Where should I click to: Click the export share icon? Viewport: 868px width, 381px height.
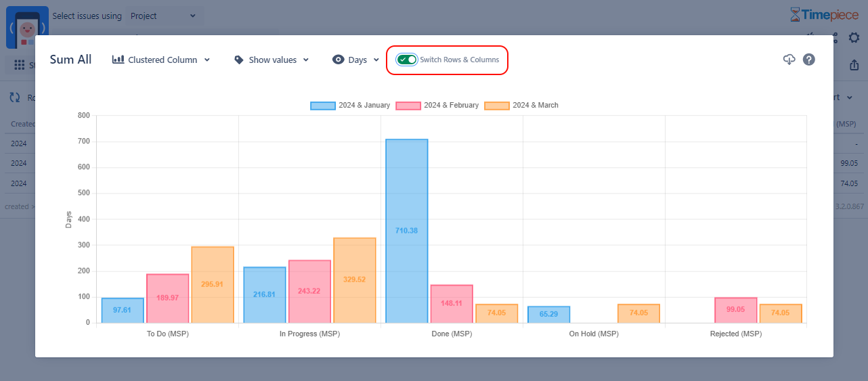click(854, 65)
